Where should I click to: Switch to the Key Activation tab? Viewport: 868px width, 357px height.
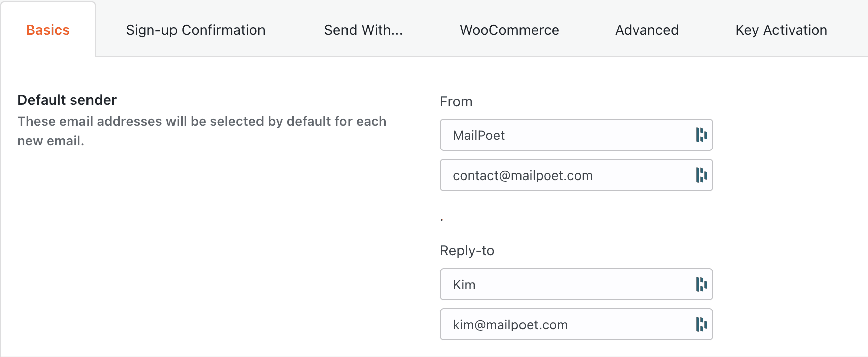coord(781,30)
